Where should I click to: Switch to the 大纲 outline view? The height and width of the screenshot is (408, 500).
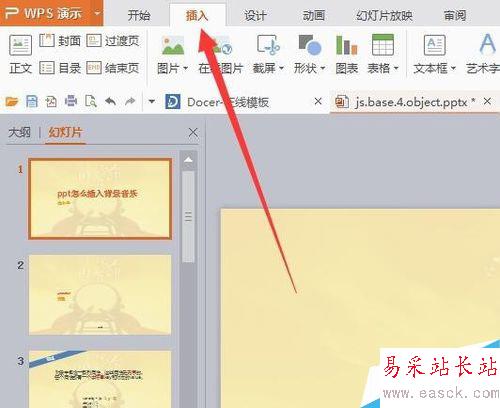tap(20, 132)
